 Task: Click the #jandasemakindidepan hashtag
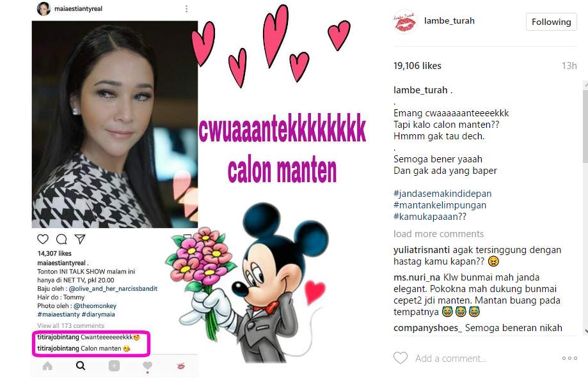coord(443,194)
